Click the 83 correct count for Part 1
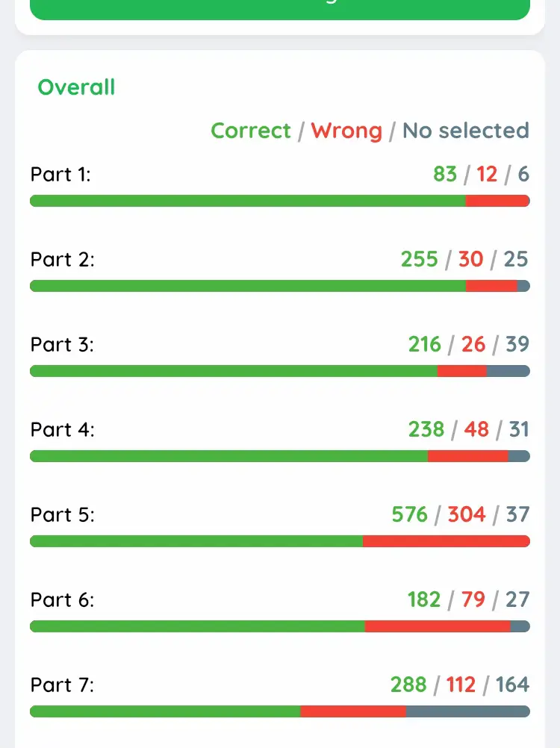The width and height of the screenshot is (560, 748). (x=446, y=174)
